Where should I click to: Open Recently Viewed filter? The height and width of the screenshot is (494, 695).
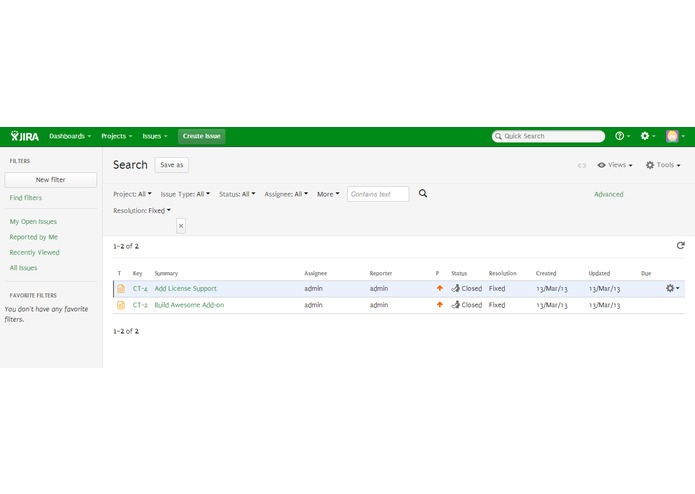[35, 253]
